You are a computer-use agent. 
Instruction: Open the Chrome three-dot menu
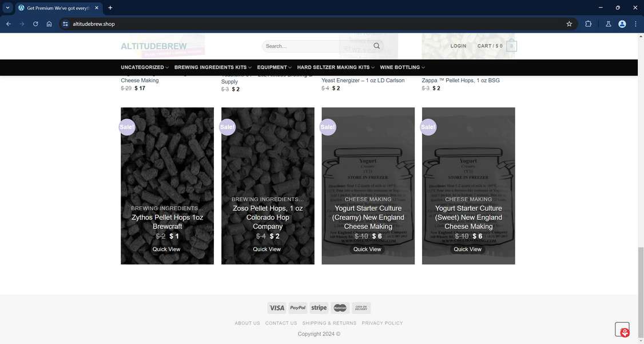(635, 24)
